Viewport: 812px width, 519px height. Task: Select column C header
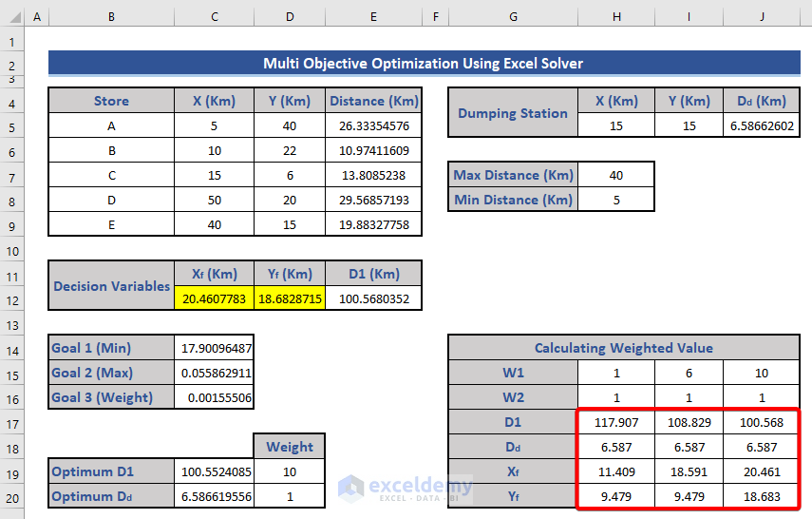pyautogui.click(x=215, y=16)
